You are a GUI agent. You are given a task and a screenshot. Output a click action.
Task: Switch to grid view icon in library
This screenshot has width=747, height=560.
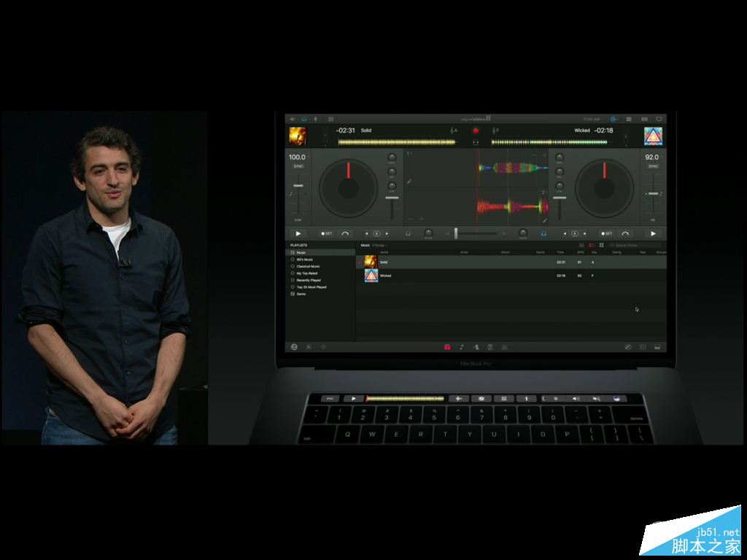(602, 246)
